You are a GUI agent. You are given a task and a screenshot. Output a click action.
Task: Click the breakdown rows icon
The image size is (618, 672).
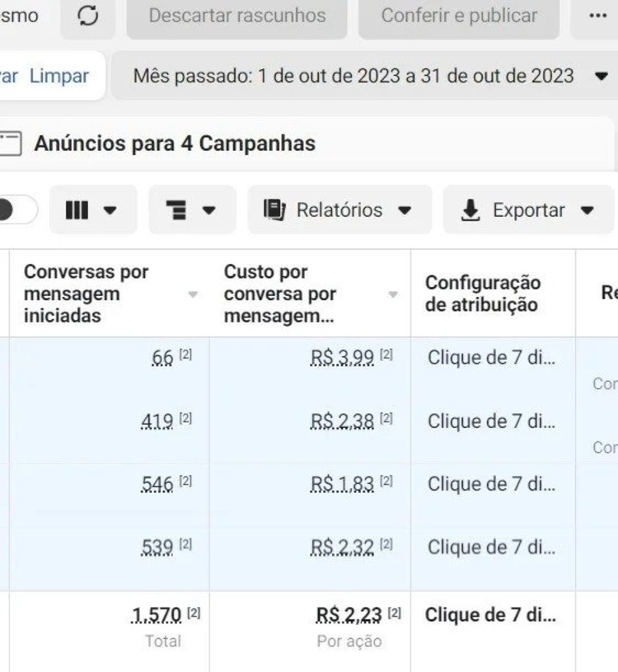tap(176, 210)
